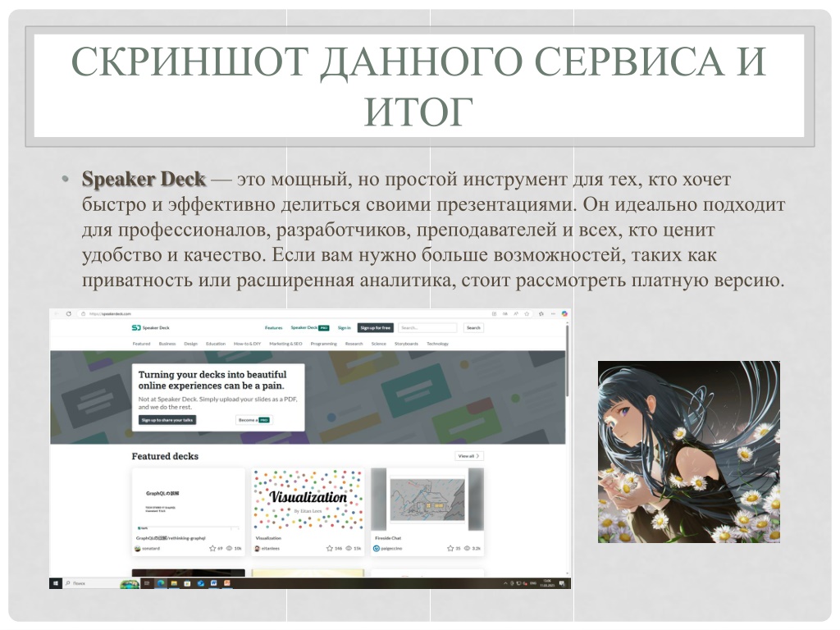Click the taskbar clock
Screen dimensions: 840x630
[x=547, y=583]
